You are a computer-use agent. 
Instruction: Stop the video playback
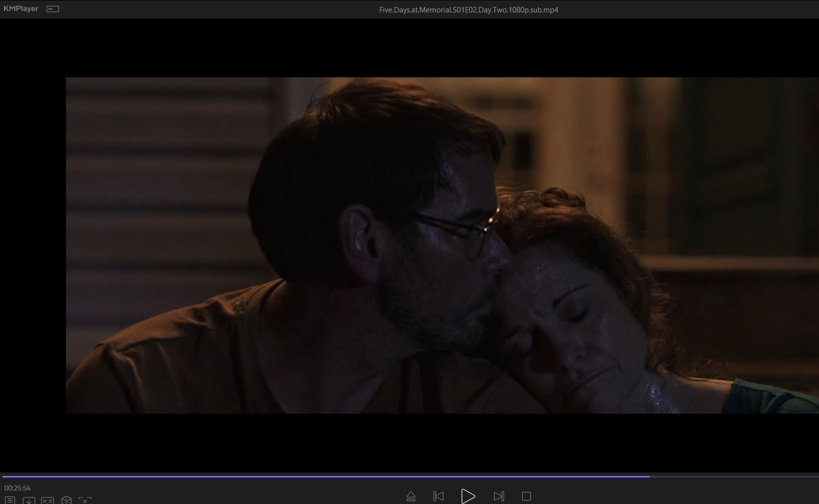pyautogui.click(x=526, y=496)
